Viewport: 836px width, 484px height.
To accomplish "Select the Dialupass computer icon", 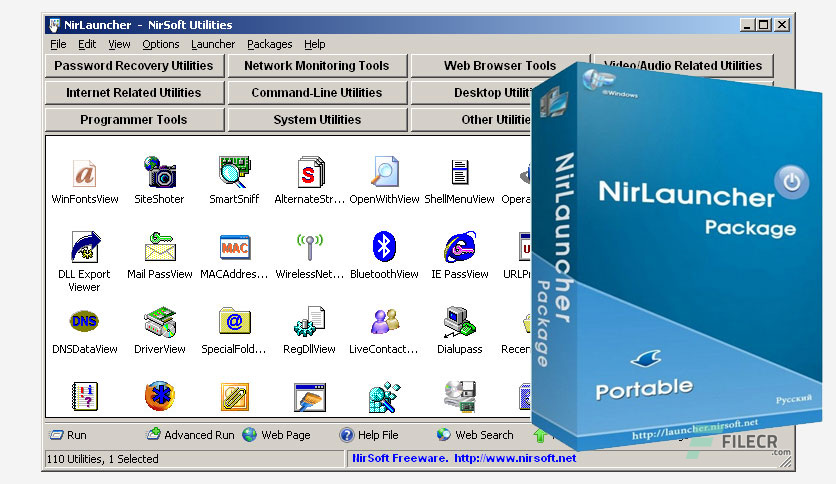I will [x=460, y=321].
